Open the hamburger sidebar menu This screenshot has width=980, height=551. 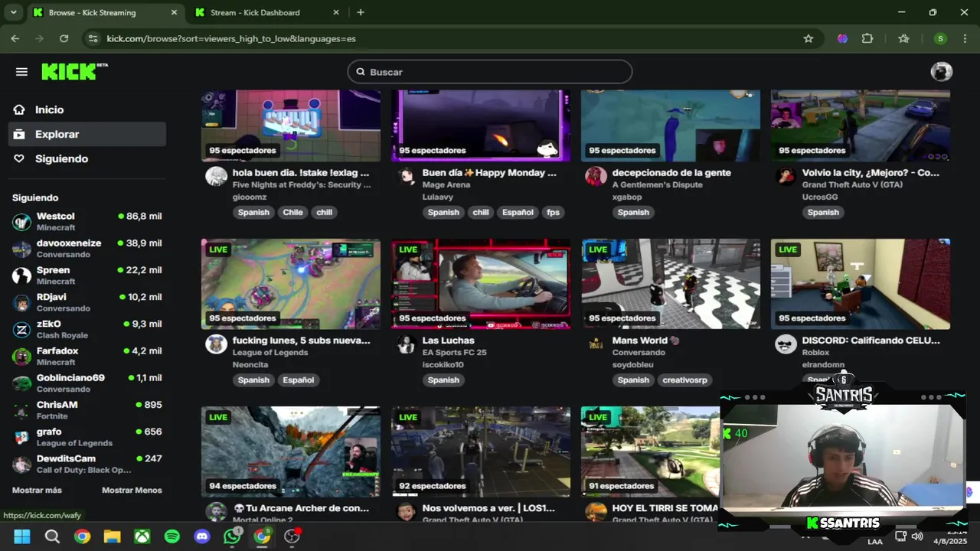coord(21,72)
